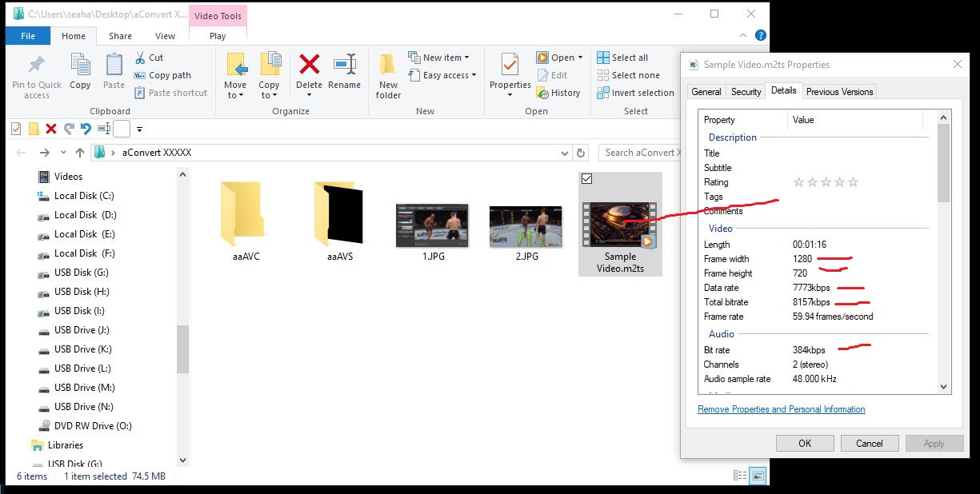Click the Rename icon in the ribbon
Viewport: 980px width, 494px height.
pyautogui.click(x=345, y=65)
